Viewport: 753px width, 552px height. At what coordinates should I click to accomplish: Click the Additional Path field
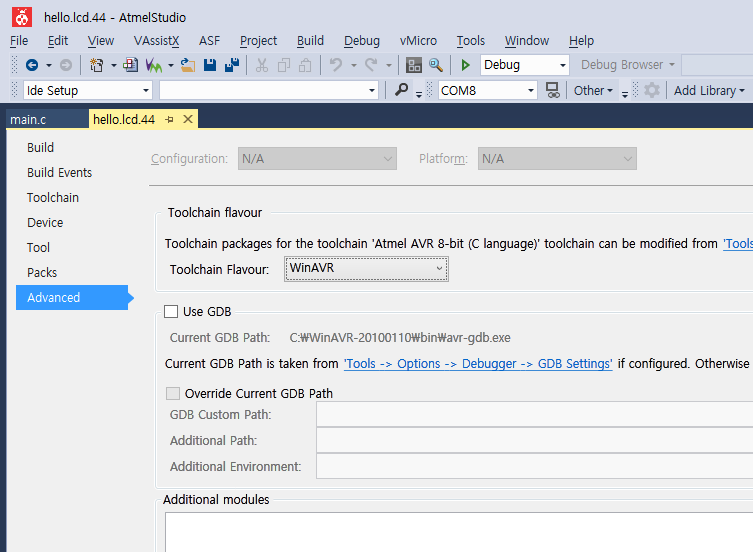click(534, 440)
